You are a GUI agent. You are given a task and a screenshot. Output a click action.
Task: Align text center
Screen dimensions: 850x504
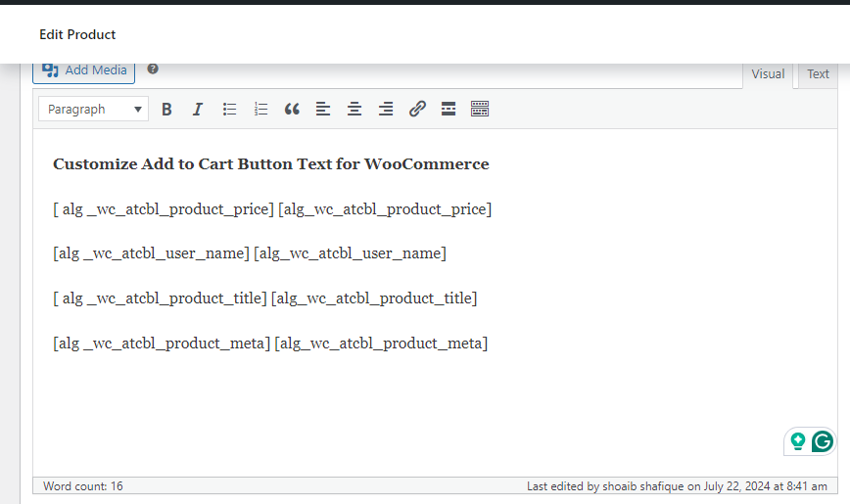354,110
